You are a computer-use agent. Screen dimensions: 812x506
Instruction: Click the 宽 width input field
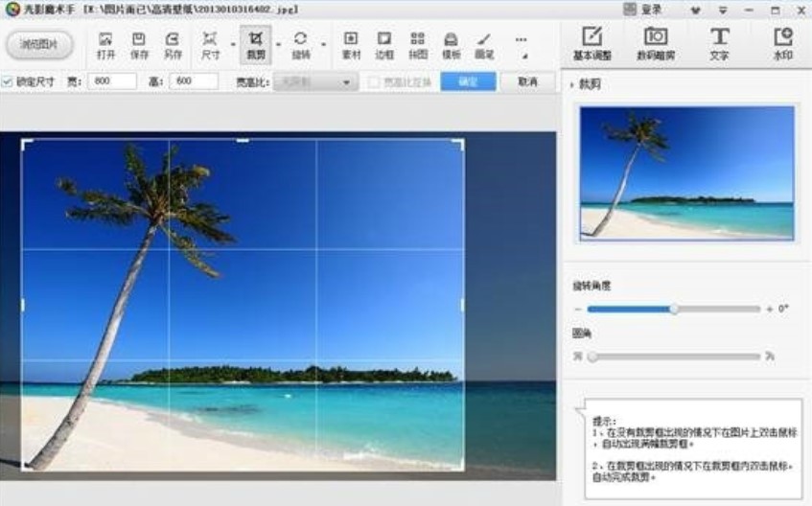[x=111, y=82]
